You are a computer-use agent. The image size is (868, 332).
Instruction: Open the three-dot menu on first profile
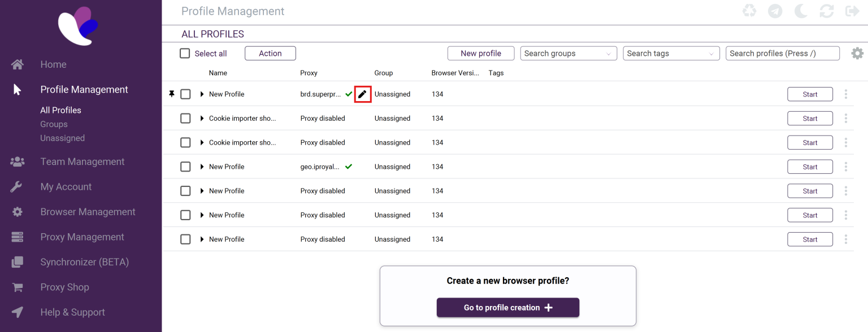[846, 94]
